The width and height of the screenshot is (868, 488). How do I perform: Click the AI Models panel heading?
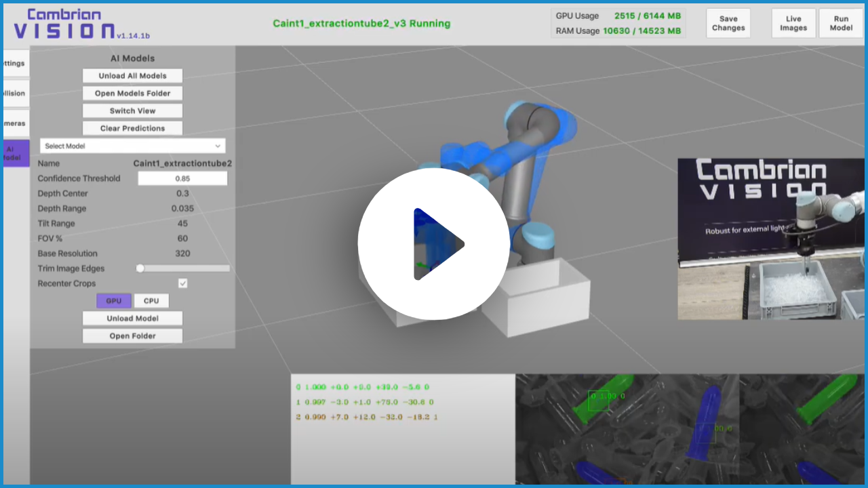click(133, 58)
